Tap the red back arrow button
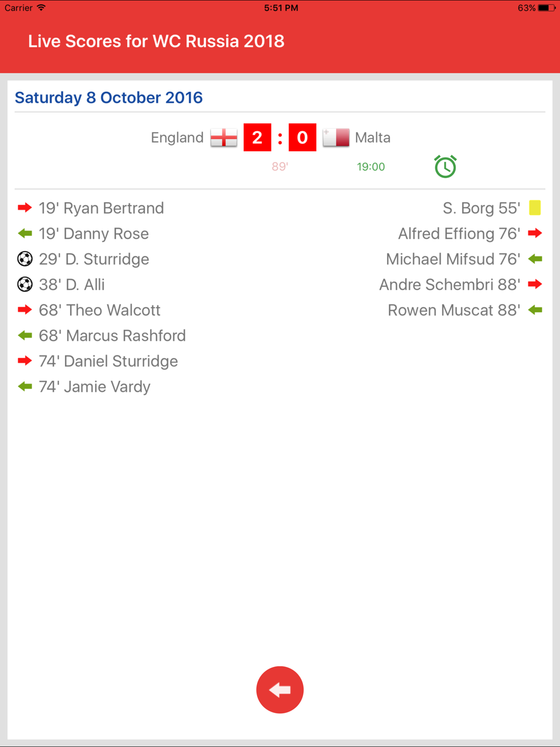 280,690
